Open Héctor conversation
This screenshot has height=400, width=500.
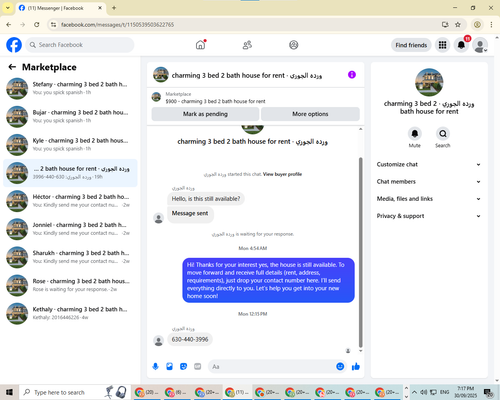pyautogui.click(x=70, y=201)
